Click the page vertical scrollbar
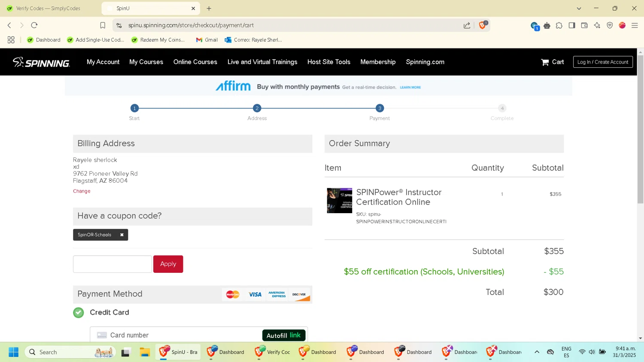This screenshot has width=644, height=362. pyautogui.click(x=640, y=129)
